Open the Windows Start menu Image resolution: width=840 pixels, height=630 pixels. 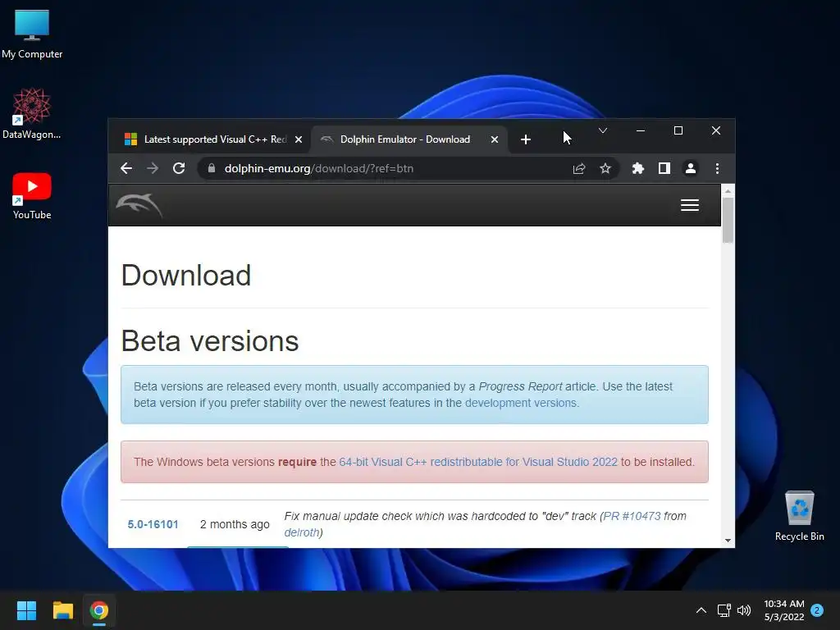click(x=26, y=610)
